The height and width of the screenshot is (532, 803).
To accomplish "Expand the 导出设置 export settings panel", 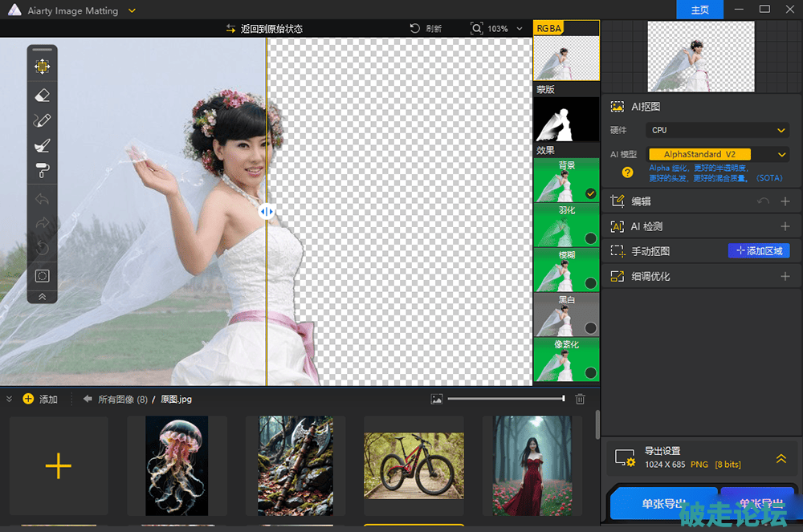I will point(781,459).
